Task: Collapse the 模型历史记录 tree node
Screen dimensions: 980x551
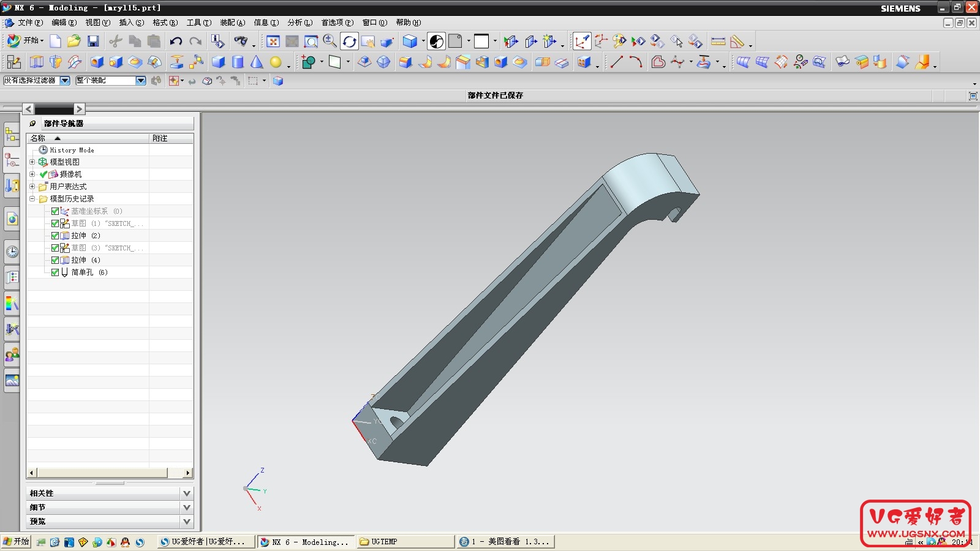Action: 32,198
